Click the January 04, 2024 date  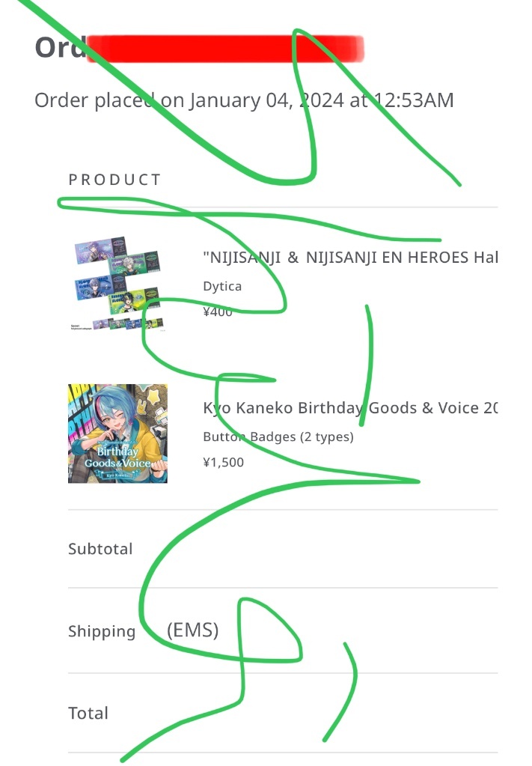pyautogui.click(x=267, y=100)
